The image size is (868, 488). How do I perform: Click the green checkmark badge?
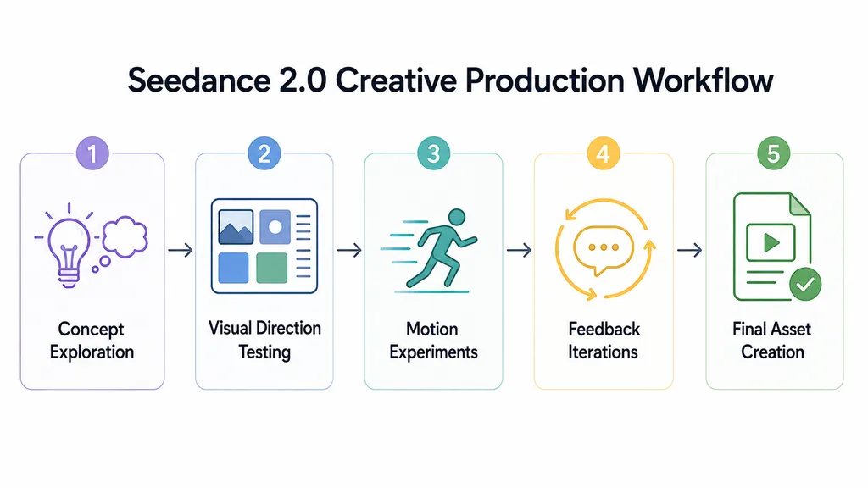[x=805, y=284]
